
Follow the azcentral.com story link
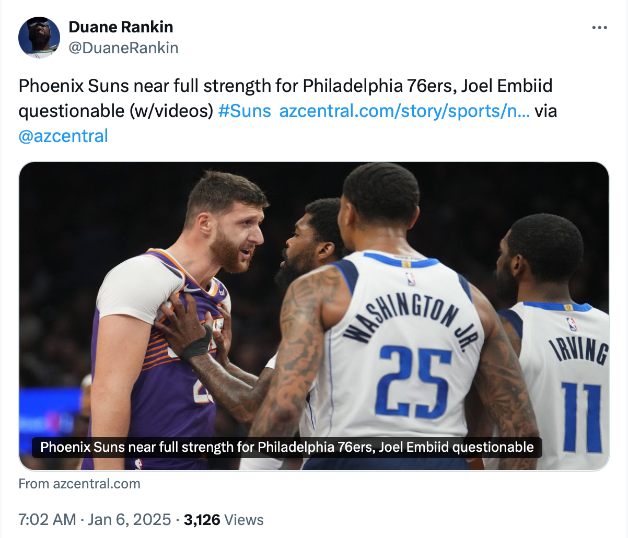point(404,111)
